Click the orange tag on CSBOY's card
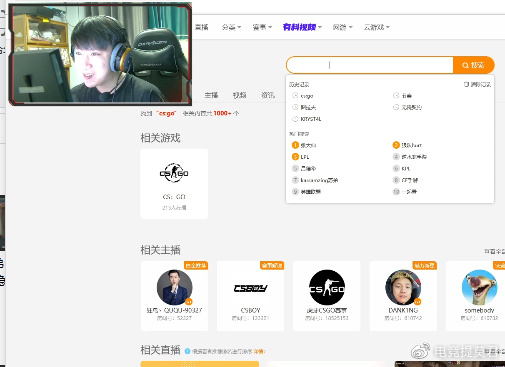Screen dimensions: 505x367 click(x=272, y=265)
